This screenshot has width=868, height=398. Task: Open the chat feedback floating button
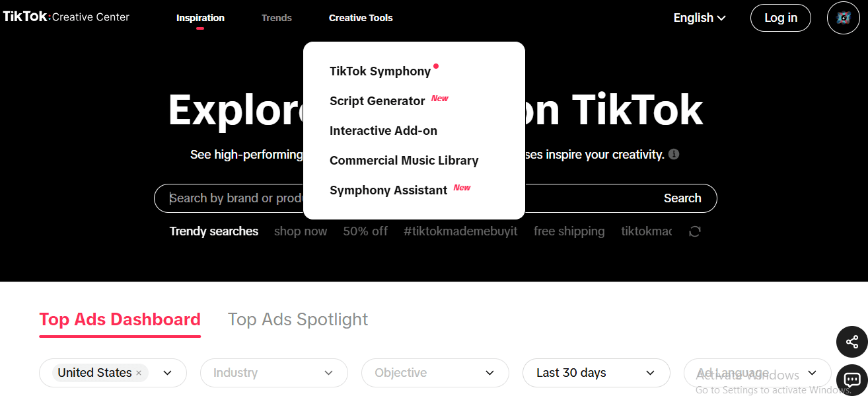851,380
